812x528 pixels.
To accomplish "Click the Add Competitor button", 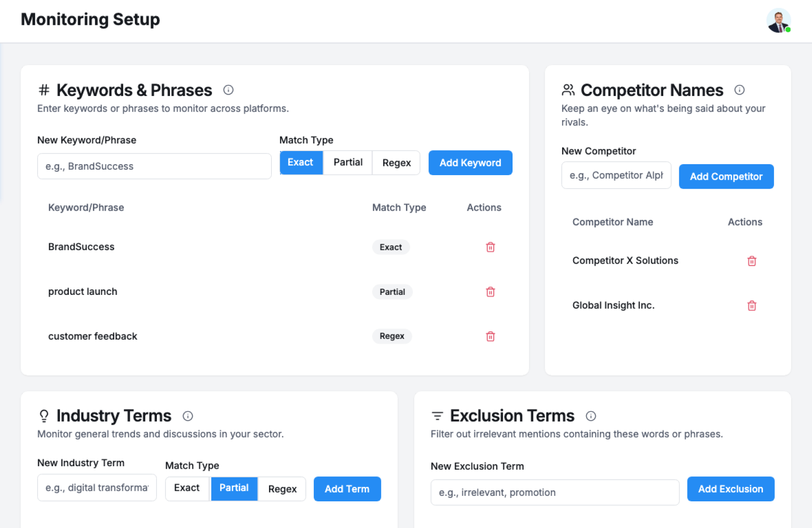I will point(726,176).
